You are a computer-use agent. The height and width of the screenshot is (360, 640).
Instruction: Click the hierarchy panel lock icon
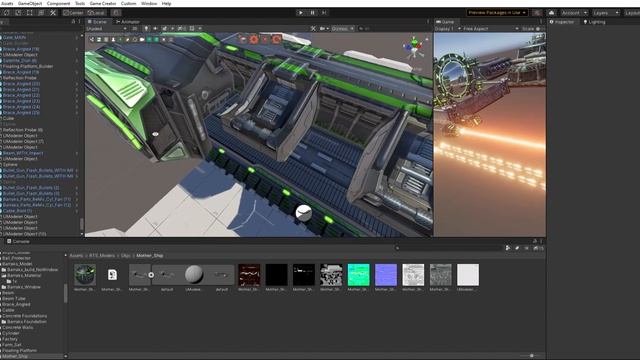pos(73,22)
